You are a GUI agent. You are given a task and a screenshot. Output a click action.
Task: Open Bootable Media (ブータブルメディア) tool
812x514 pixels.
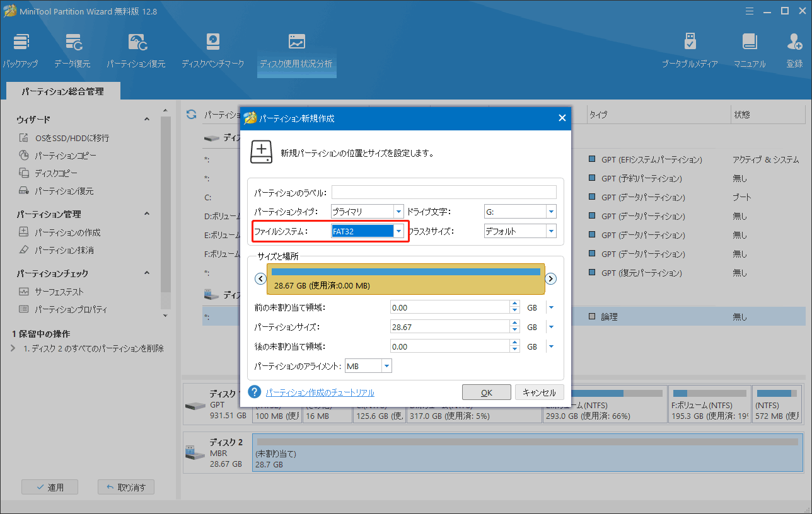690,50
